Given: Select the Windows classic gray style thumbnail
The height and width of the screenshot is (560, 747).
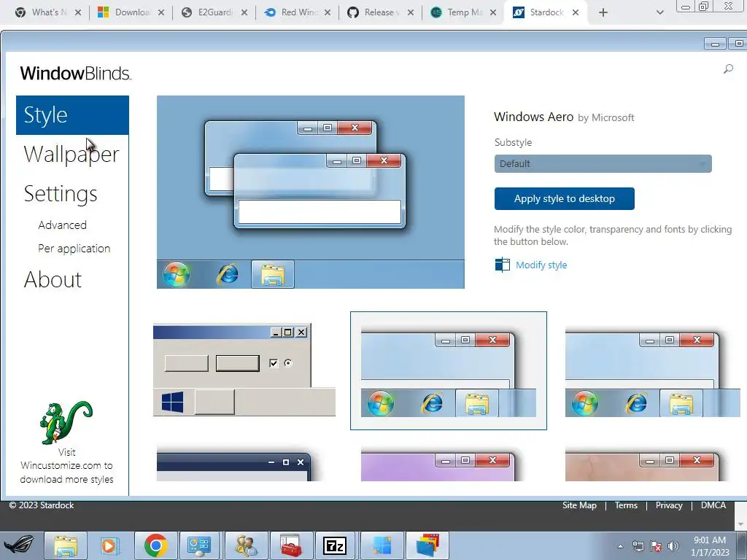Looking at the screenshot, I should click(244, 370).
